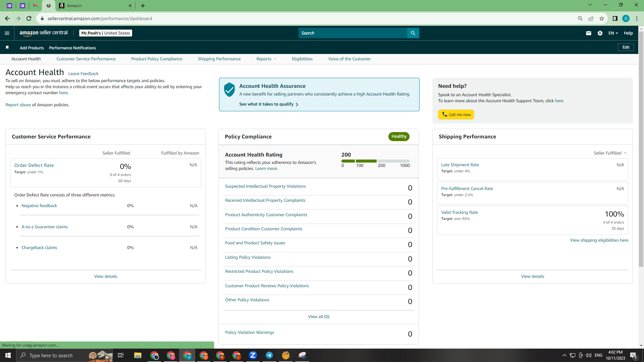The width and height of the screenshot is (644, 362).
Task: Open the Chrome three-dot menu
Action: click(637, 18)
